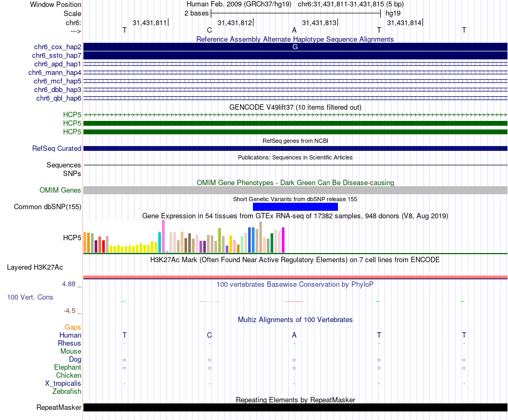Click the G mismatch on chr6_cox_hap2 bar

(295, 47)
